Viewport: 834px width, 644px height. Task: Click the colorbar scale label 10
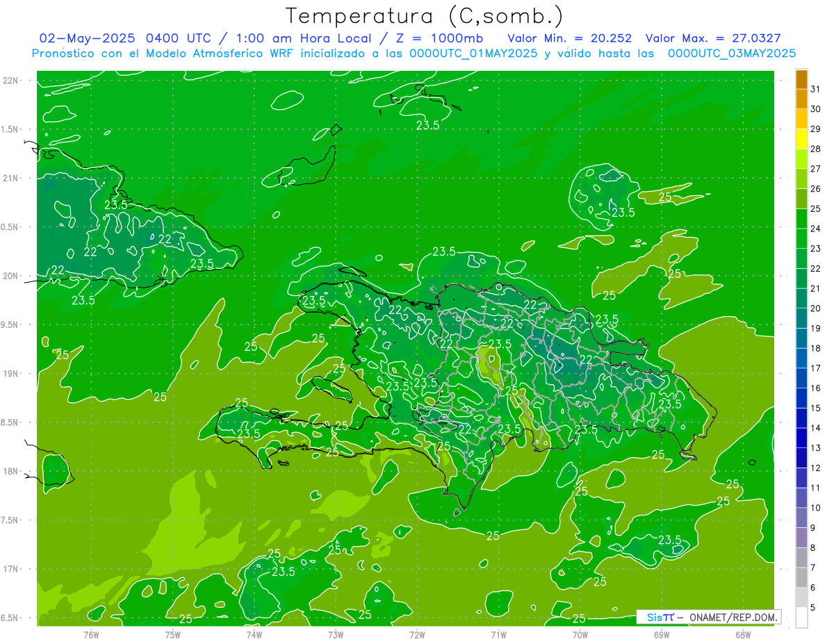[x=816, y=509]
